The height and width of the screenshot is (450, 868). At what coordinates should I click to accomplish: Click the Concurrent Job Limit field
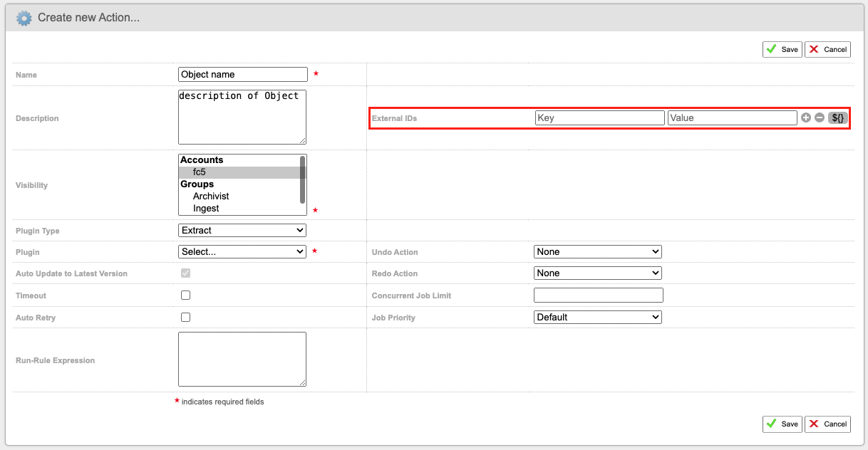pyautogui.click(x=599, y=295)
